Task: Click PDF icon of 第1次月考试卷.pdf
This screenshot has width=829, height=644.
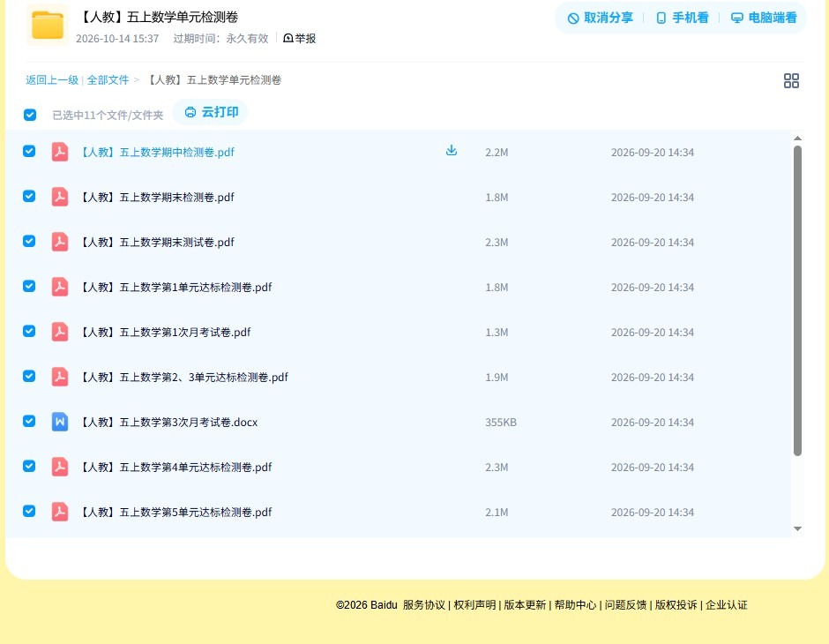Action: click(60, 332)
